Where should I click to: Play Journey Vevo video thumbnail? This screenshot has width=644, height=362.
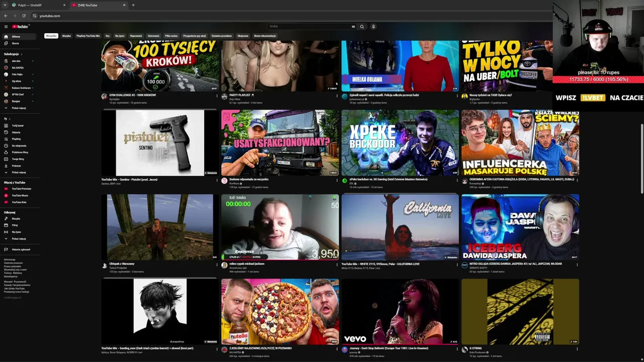[400, 312]
